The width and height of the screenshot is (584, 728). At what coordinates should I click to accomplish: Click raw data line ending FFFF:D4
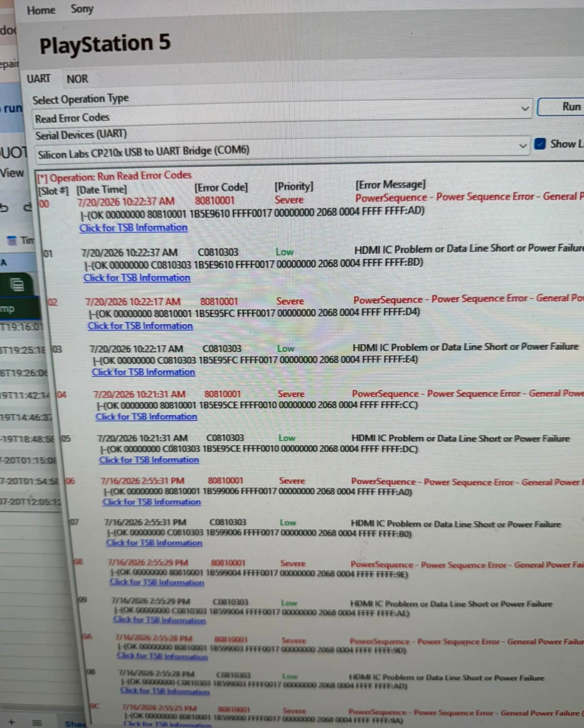255,314
